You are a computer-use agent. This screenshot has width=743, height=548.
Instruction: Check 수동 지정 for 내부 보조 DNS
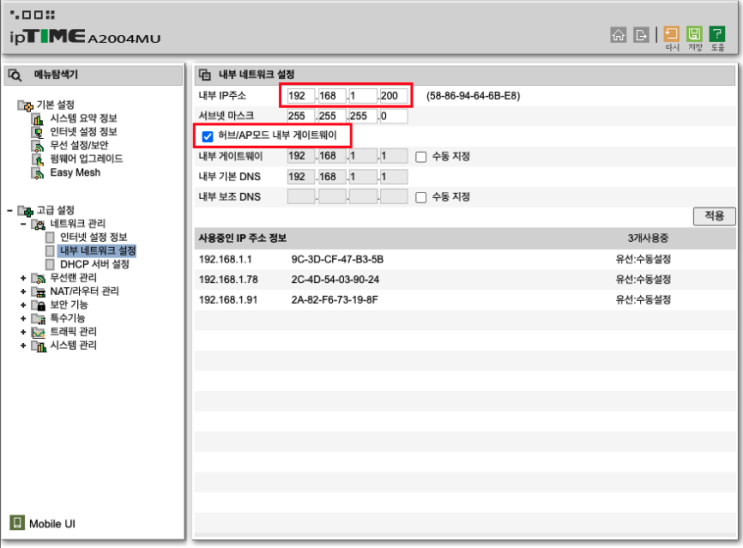click(421, 197)
